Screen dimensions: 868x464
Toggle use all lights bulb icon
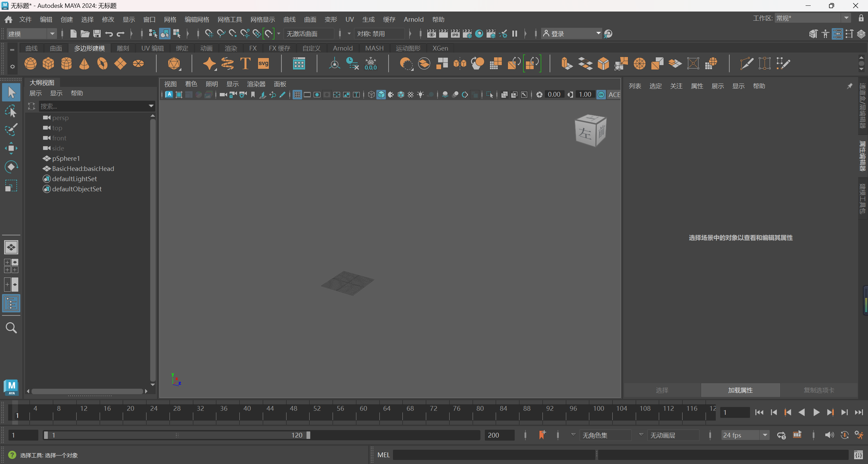(420, 95)
